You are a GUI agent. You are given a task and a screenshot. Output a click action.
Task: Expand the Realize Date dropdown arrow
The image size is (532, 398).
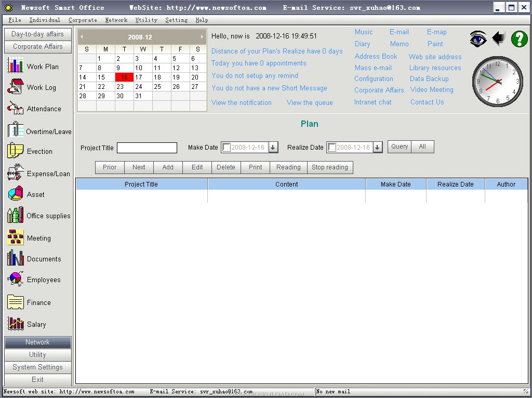378,148
